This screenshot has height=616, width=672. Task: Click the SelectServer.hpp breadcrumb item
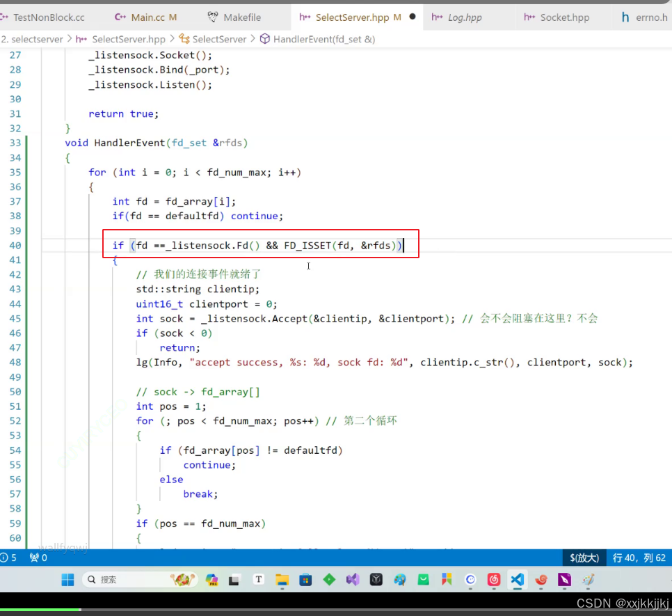point(129,40)
